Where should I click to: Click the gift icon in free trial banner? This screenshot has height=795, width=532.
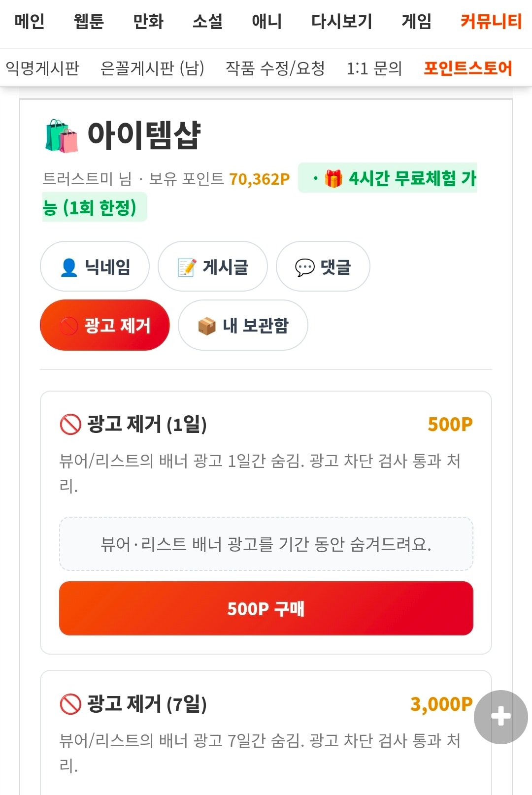(333, 178)
